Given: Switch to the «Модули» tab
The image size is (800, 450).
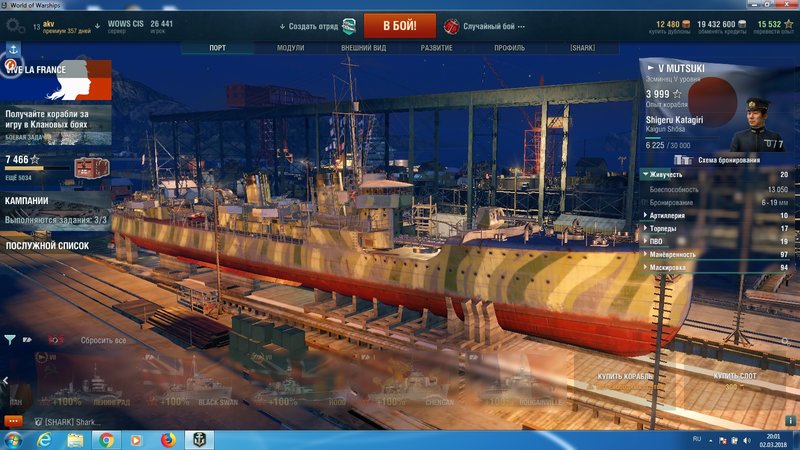Looking at the screenshot, I should [x=290, y=47].
